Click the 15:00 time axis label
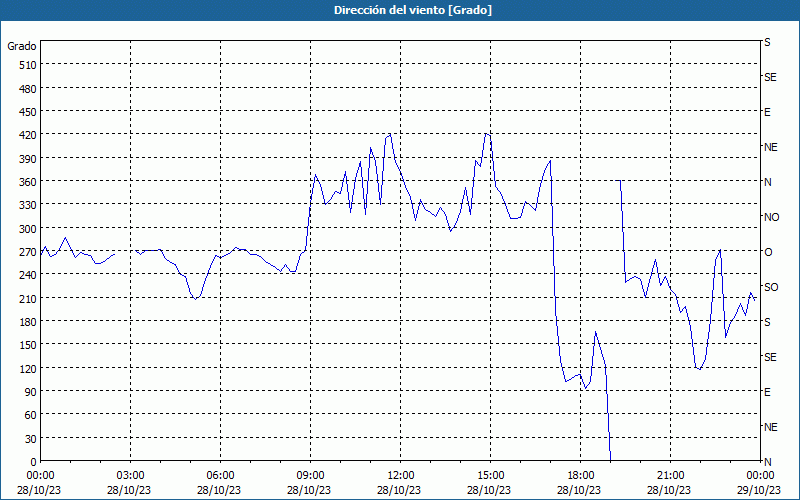 tap(491, 476)
